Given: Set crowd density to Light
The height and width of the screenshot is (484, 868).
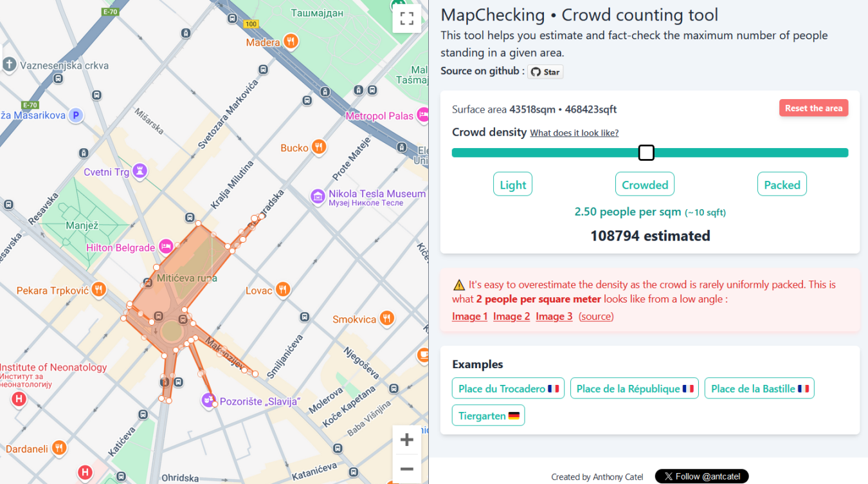Looking at the screenshot, I should tap(513, 184).
